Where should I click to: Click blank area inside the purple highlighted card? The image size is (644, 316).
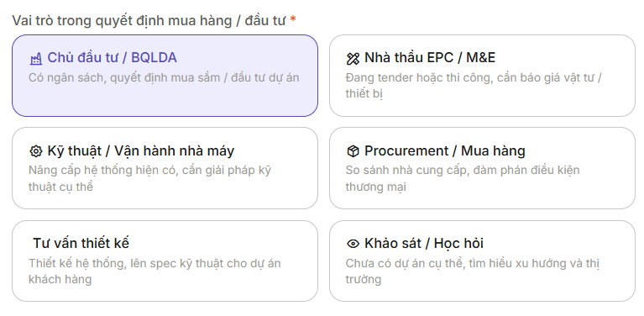pos(165,101)
